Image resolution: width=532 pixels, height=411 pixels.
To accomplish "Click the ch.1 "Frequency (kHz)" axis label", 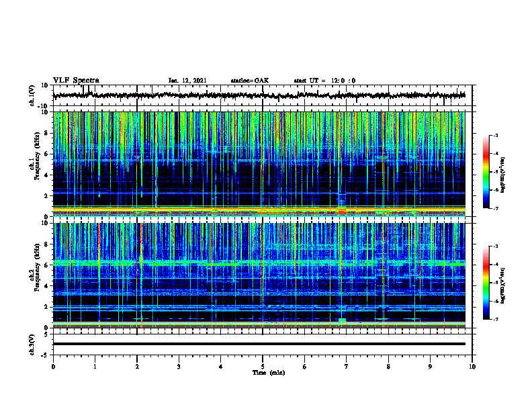I will coord(37,156).
